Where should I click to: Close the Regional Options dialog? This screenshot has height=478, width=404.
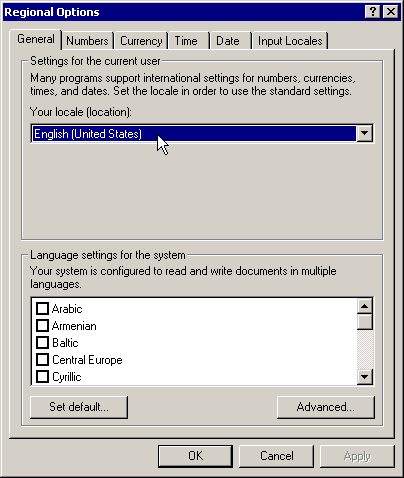click(391, 12)
